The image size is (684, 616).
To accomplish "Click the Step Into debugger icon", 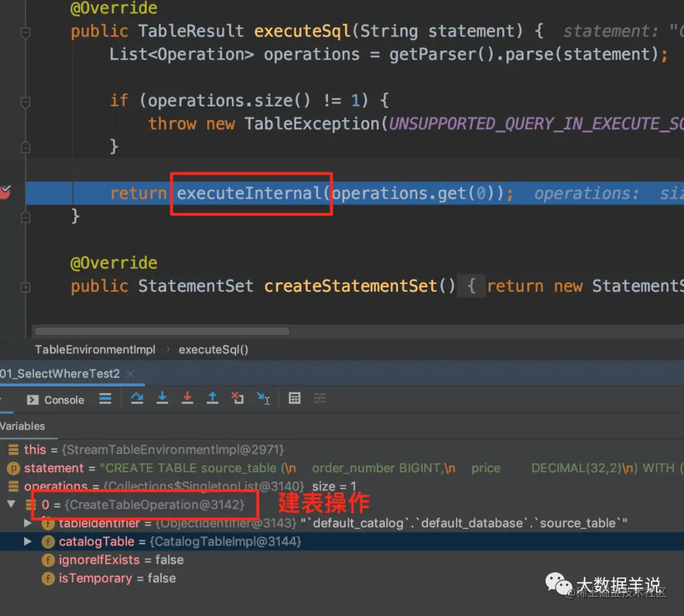I will pos(162,398).
